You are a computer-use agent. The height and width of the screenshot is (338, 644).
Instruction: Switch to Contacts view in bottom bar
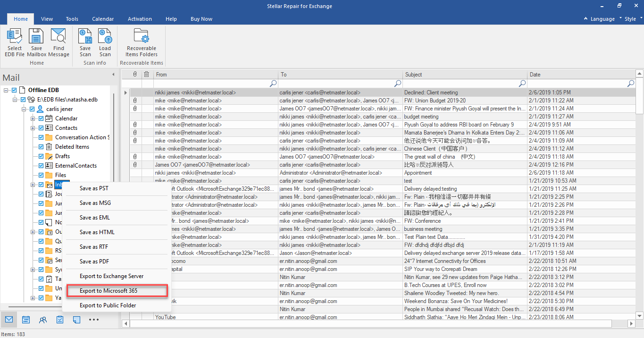(43, 320)
